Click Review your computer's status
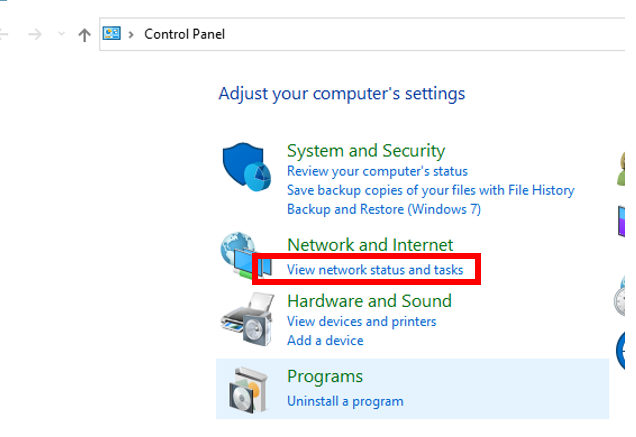 377,171
